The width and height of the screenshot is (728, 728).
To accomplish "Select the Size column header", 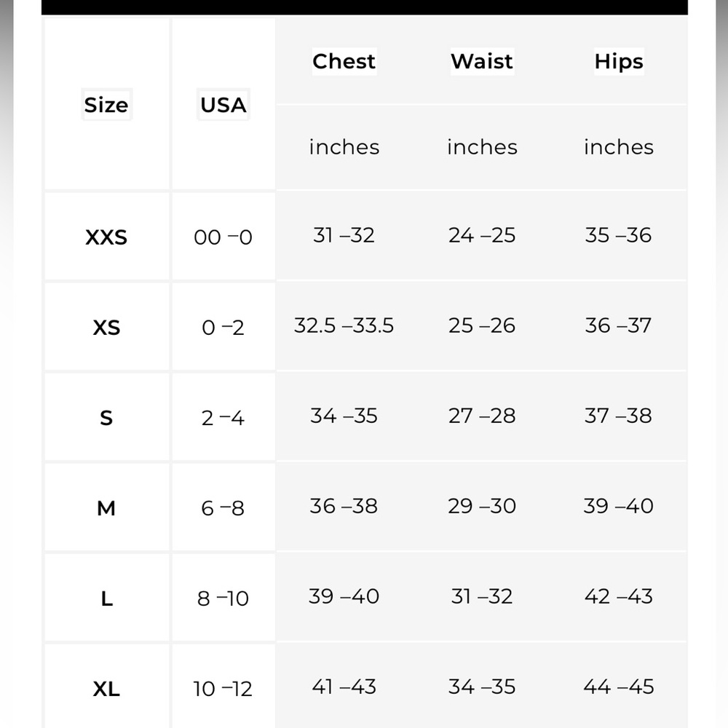I will point(106,104).
